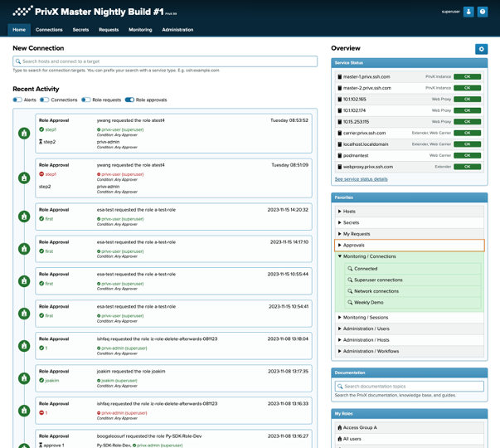Click the PrivX logo in header
Screen dimensions: 500x448
(22, 12)
